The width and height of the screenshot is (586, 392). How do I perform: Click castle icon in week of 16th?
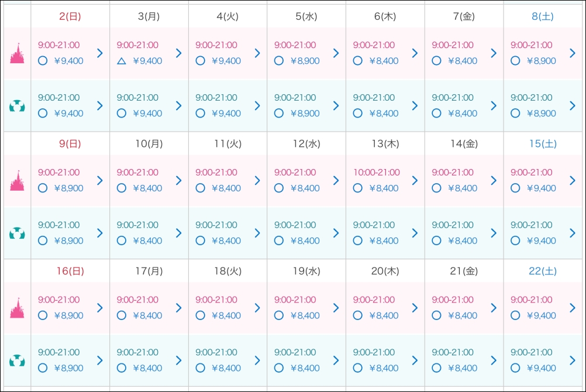tap(18, 308)
